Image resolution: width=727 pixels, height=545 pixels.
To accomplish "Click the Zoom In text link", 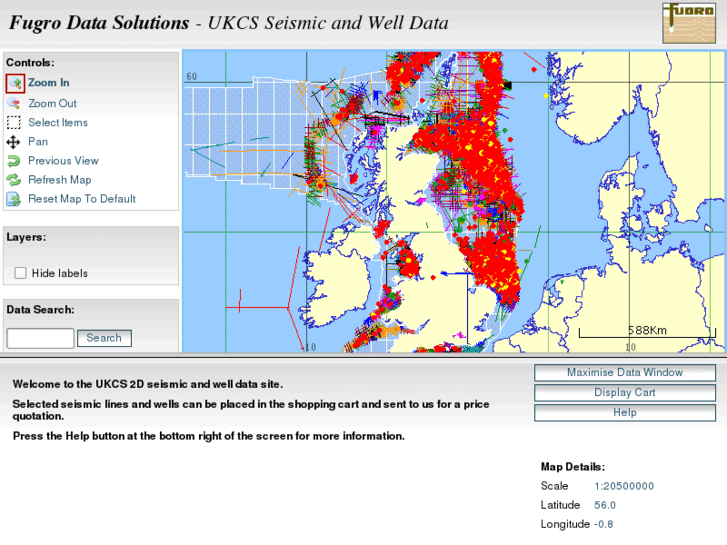I will coord(49,83).
